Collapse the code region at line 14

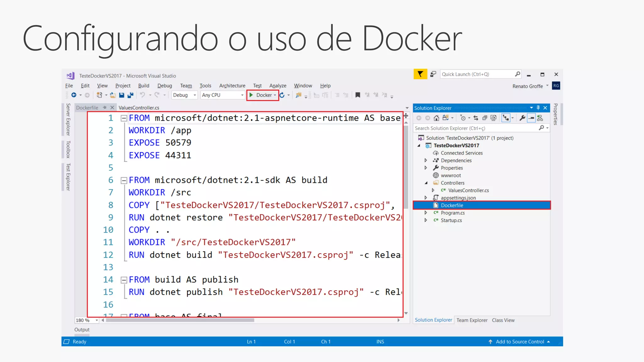coord(124,280)
